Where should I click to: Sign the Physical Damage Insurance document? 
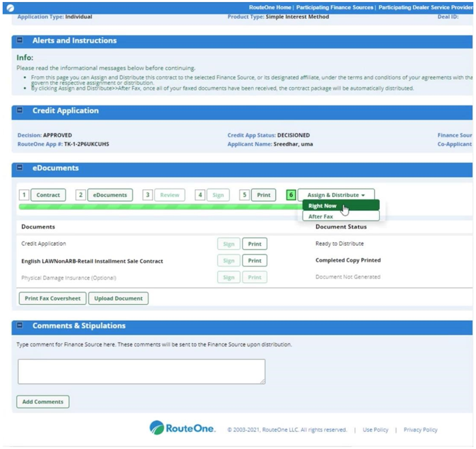[x=229, y=278]
